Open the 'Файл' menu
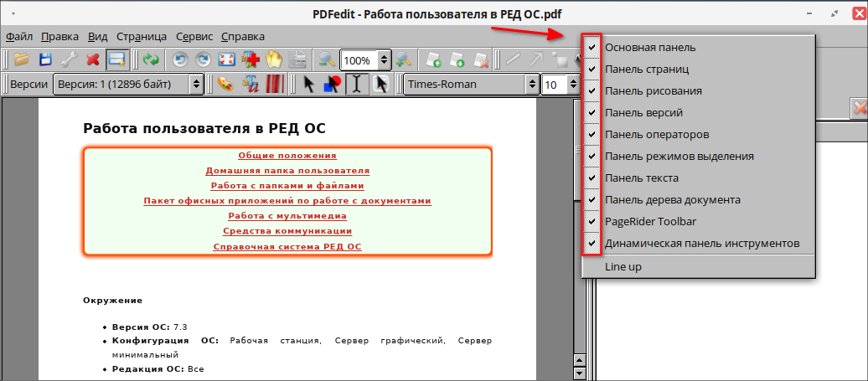The height and width of the screenshot is (381, 868). coord(19,37)
